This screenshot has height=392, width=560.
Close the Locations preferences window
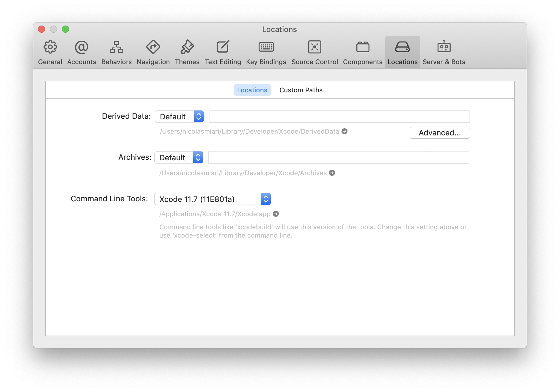(x=42, y=29)
